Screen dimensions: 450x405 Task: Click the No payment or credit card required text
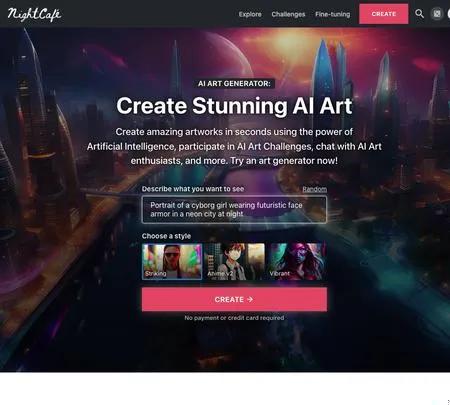(234, 318)
